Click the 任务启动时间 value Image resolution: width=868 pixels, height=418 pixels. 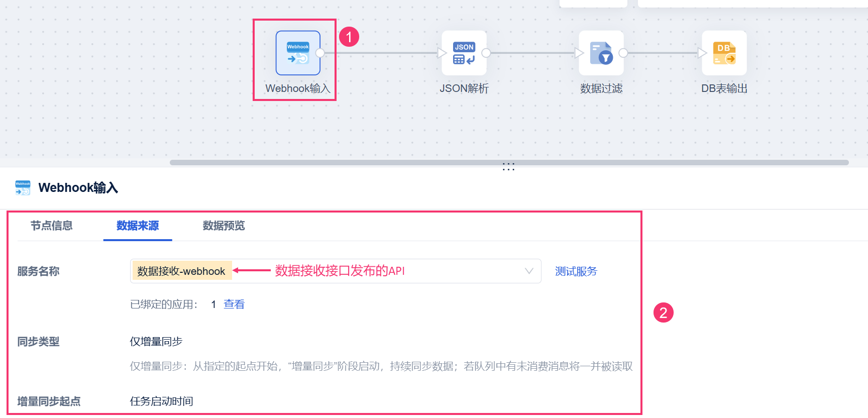coord(162,401)
